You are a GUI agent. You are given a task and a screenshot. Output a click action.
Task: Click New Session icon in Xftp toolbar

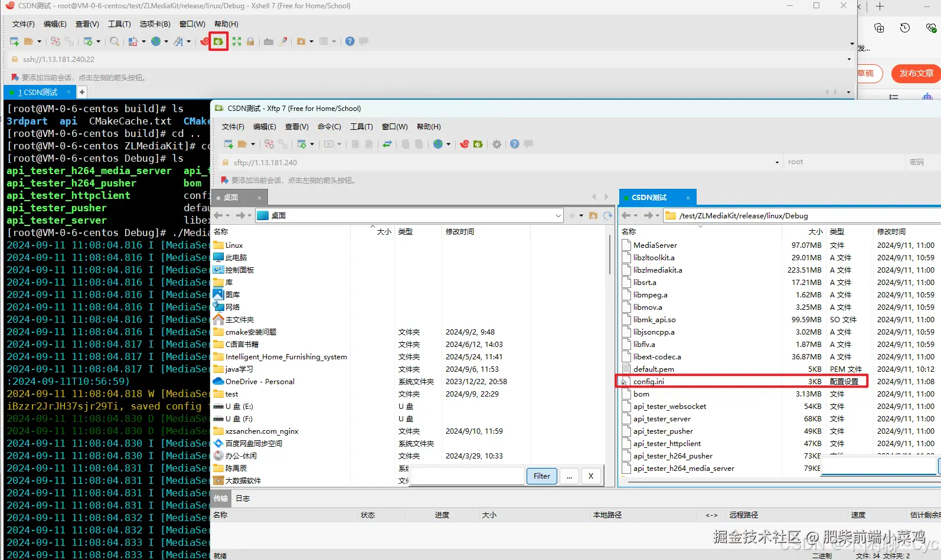228,144
